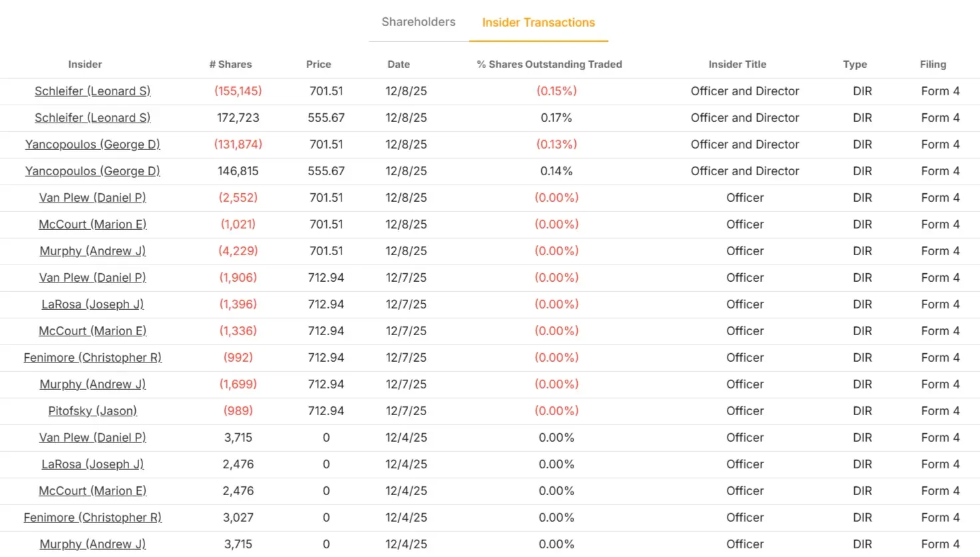Open Fenimore link in the (992) shares row
Screen dimensions: 980x557
click(x=93, y=358)
